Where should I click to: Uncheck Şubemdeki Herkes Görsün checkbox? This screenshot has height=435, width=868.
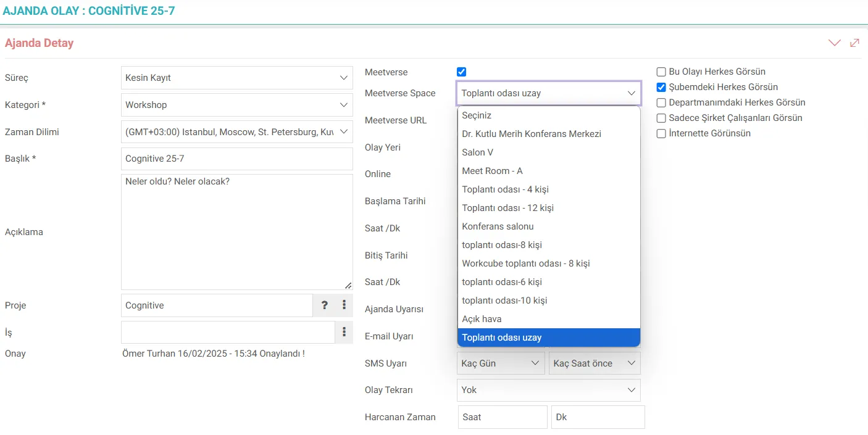click(x=661, y=87)
